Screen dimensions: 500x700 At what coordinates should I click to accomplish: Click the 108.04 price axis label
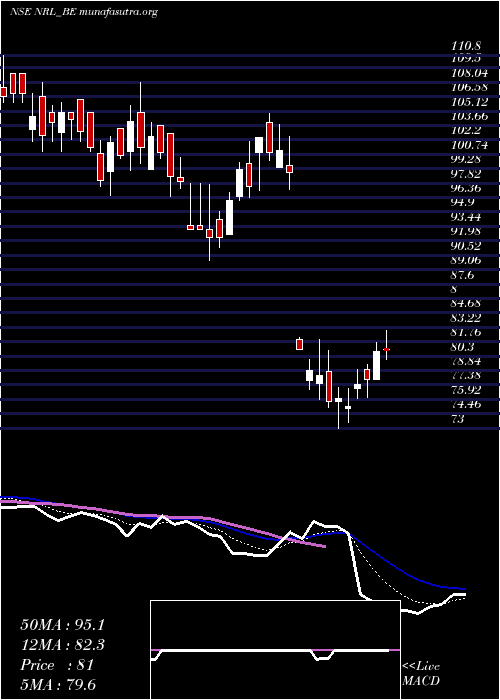click(x=470, y=73)
